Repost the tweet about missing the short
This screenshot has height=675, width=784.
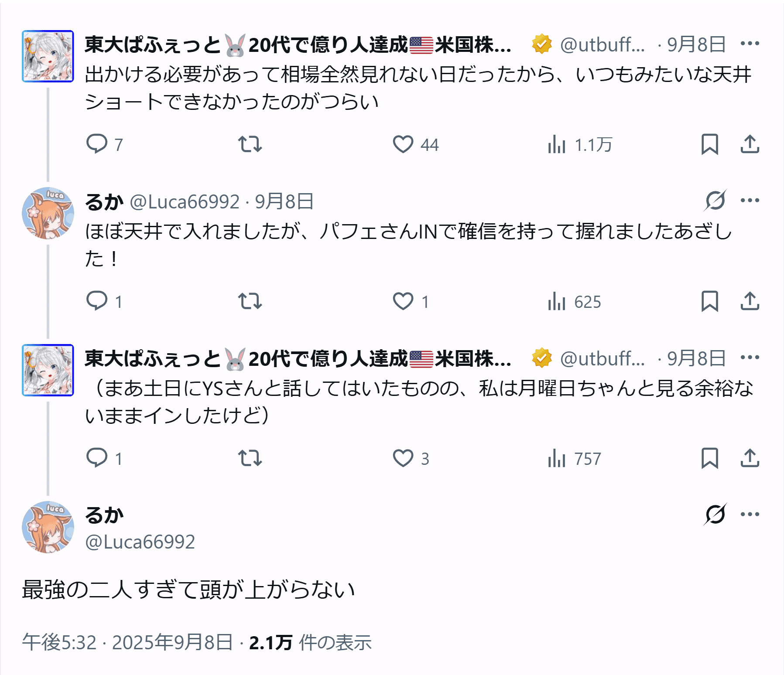coord(250,144)
